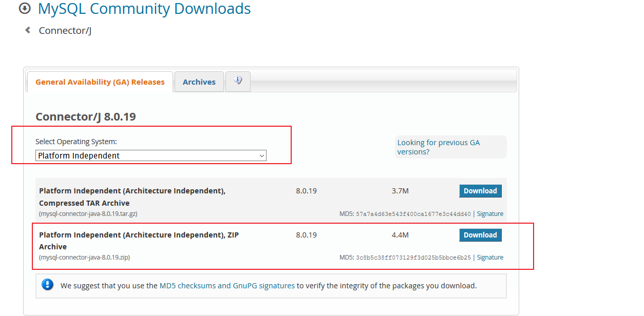Click version 8.0.19 in the TAR Archive row
The image size is (644, 316).
tap(306, 191)
